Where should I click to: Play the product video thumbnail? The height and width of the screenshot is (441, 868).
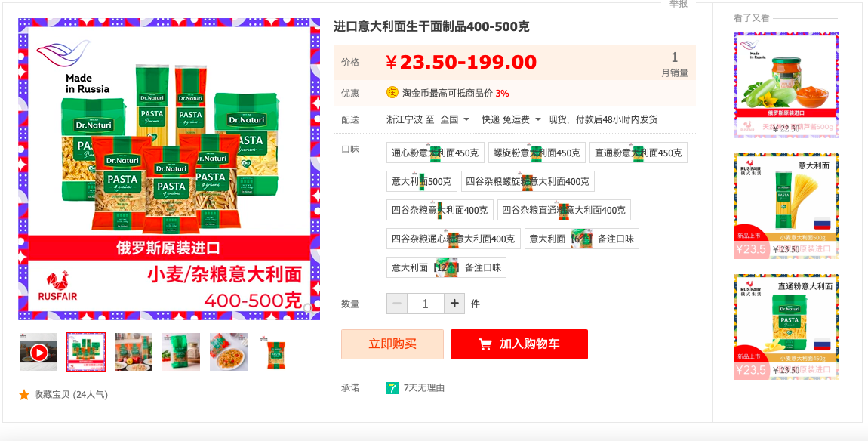click(x=38, y=353)
